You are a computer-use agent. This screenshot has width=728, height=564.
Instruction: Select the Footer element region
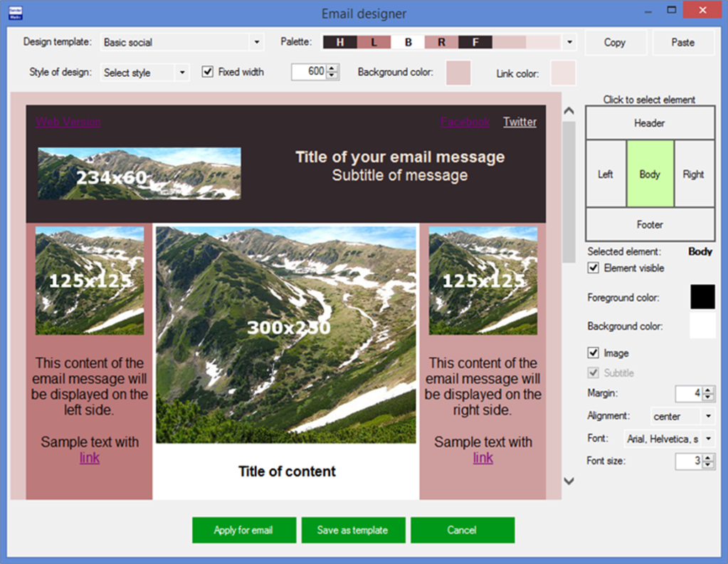pos(650,224)
